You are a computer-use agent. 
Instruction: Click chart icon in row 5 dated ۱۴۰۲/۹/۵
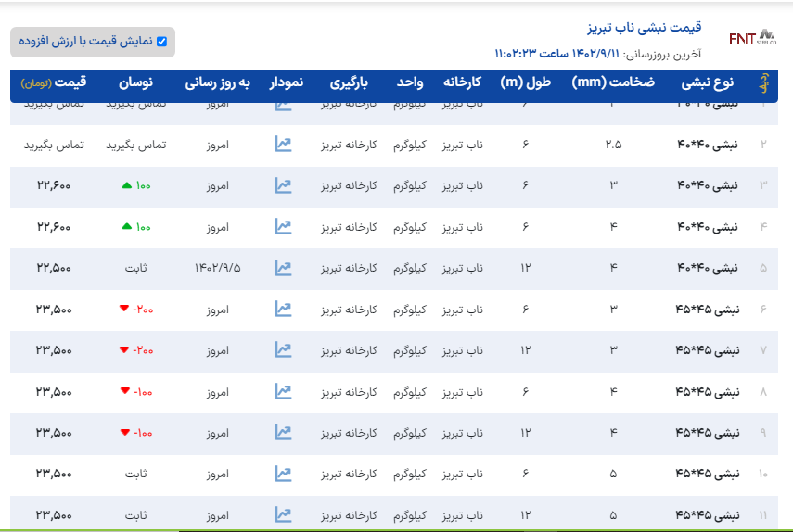pyautogui.click(x=283, y=268)
